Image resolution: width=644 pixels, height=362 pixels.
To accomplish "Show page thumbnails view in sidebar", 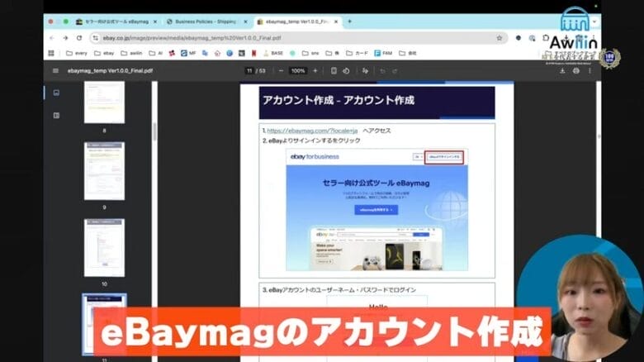I will (56, 93).
